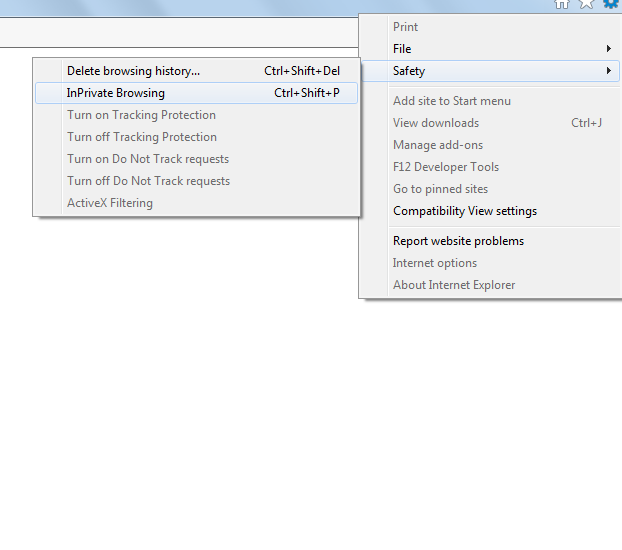Viewport: 622px width, 550px height.
Task: Open Favorites with the star icon
Action: [x=587, y=4]
